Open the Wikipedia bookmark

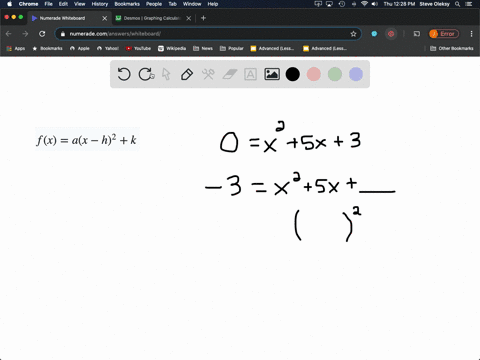[x=172, y=48]
